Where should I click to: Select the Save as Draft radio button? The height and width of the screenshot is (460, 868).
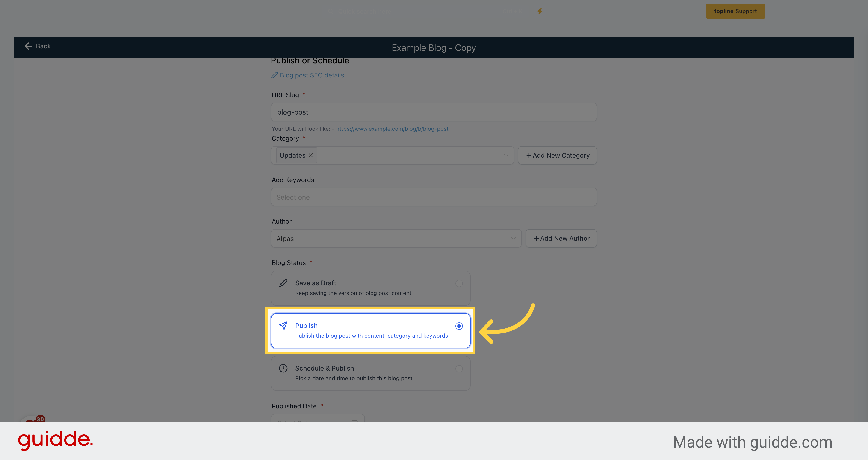tap(459, 283)
